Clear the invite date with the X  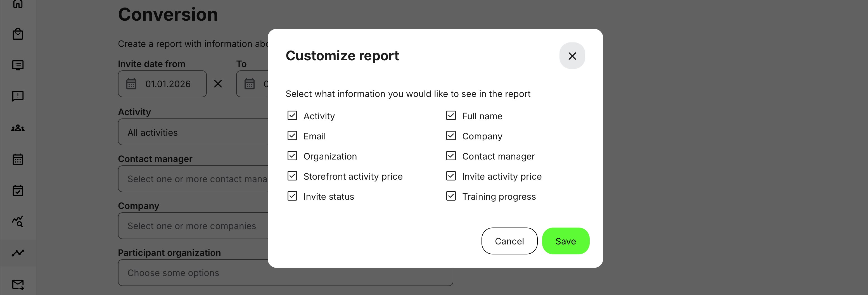coord(218,84)
